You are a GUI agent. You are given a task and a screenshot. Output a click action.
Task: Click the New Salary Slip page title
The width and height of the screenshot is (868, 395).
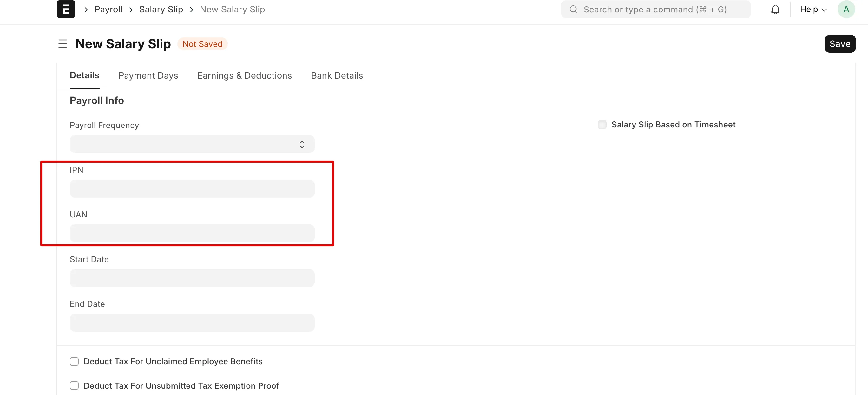(x=123, y=44)
